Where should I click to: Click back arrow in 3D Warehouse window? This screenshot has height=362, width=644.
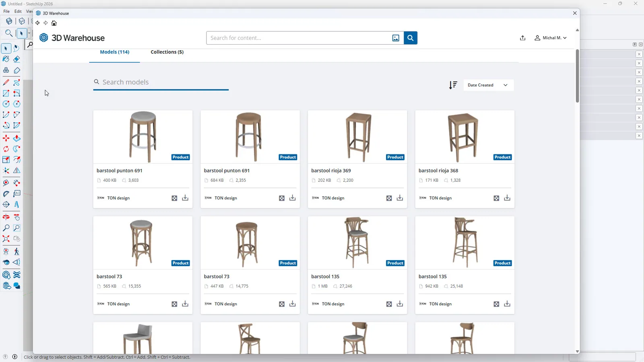37,23
